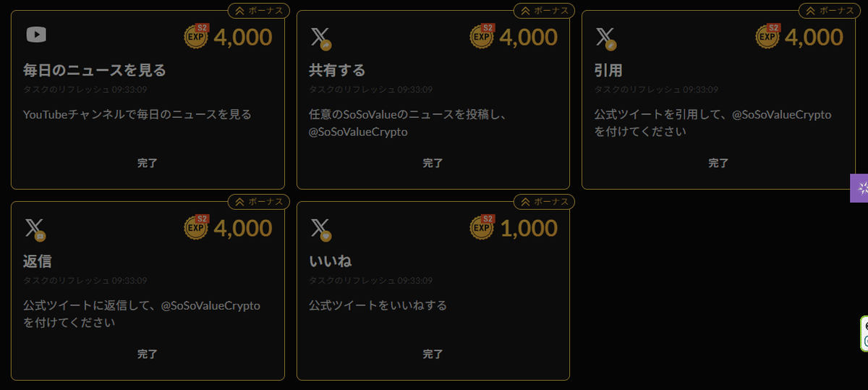Click the X quote icon on 引用 card
Image resolution: width=868 pixels, height=390 pixels.
pyautogui.click(x=605, y=38)
